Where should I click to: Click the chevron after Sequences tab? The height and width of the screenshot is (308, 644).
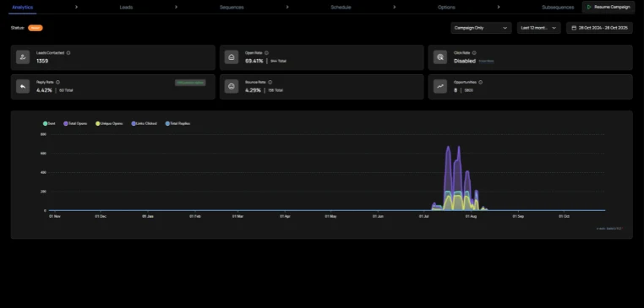click(x=287, y=7)
